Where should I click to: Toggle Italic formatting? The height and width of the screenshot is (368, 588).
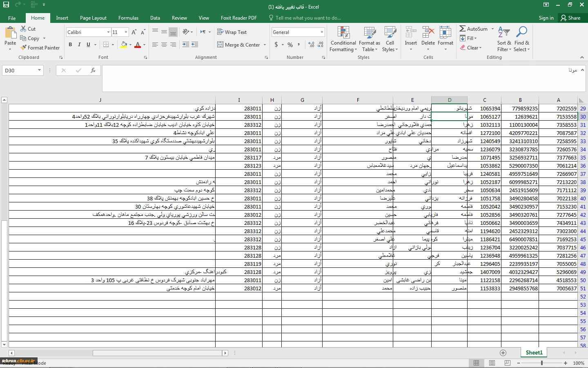point(79,45)
